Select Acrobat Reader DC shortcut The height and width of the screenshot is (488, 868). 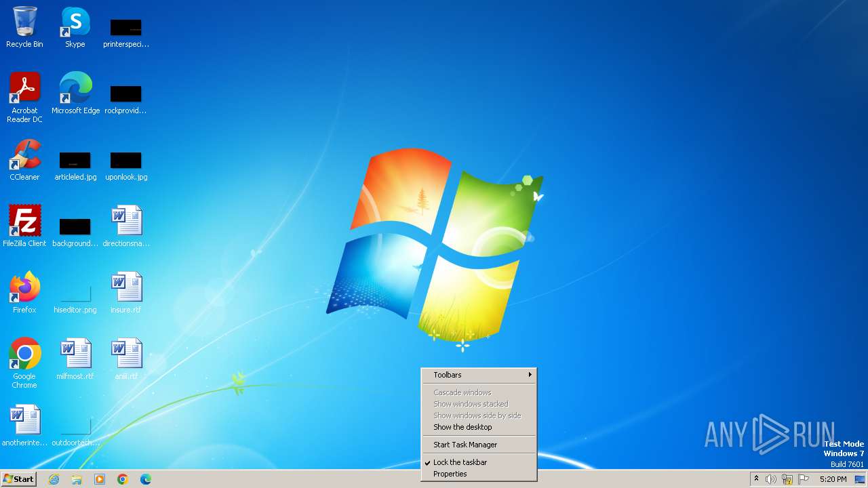[24, 98]
